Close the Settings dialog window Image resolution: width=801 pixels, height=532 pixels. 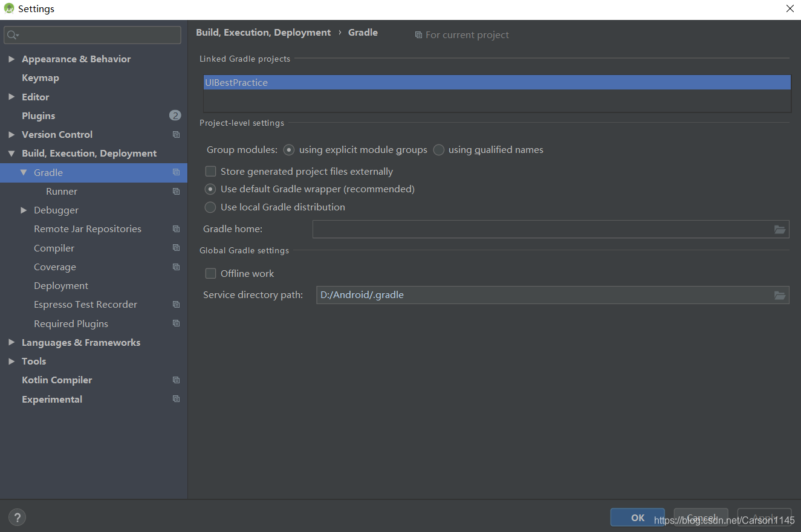click(x=790, y=9)
